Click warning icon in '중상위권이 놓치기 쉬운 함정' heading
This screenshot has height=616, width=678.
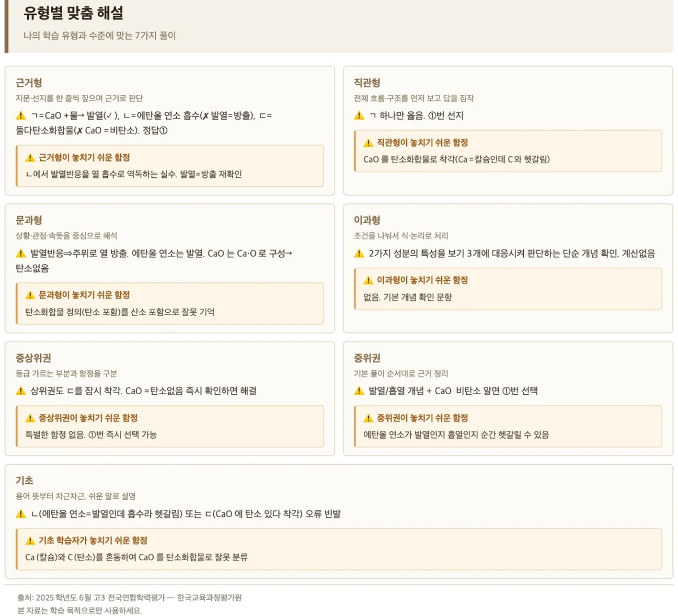[x=31, y=418]
